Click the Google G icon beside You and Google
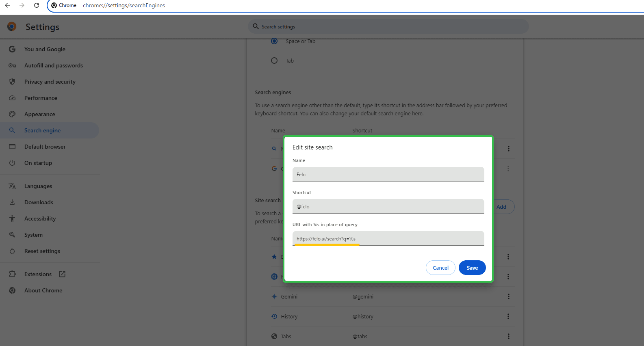 (12, 49)
